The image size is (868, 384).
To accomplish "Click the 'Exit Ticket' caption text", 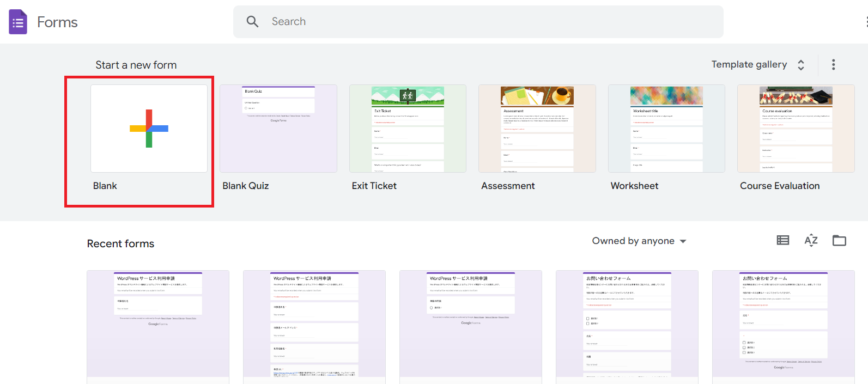I will [x=374, y=186].
